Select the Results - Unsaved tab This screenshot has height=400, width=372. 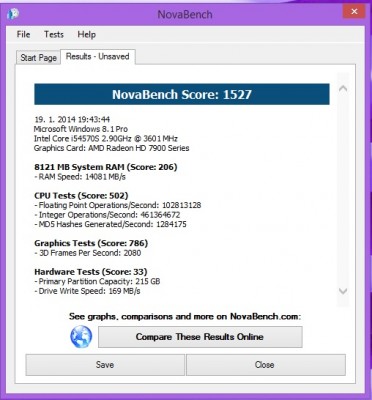coord(98,56)
